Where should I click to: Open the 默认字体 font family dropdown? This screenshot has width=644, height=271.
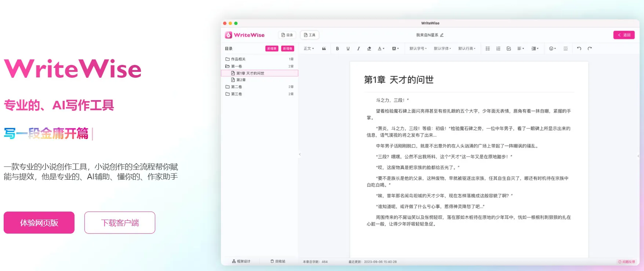pyautogui.click(x=442, y=48)
